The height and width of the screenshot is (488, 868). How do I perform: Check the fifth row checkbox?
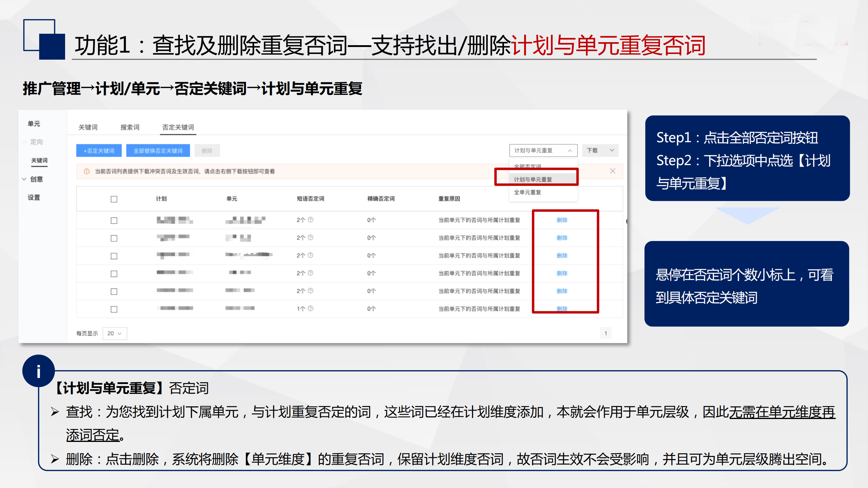pyautogui.click(x=114, y=292)
